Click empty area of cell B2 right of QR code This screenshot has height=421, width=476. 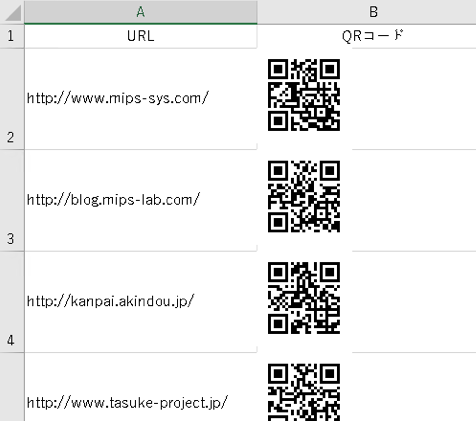pos(413,99)
